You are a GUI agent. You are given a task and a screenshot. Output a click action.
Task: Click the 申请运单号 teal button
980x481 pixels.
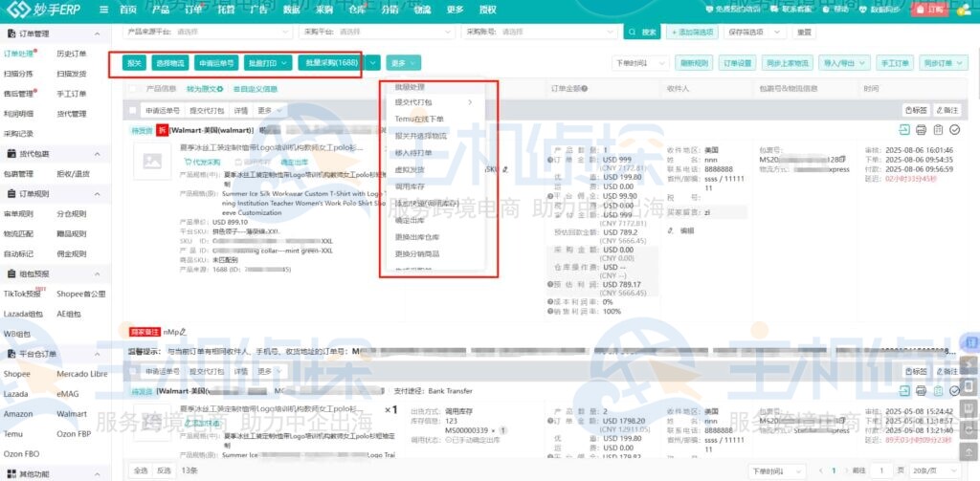pyautogui.click(x=216, y=62)
